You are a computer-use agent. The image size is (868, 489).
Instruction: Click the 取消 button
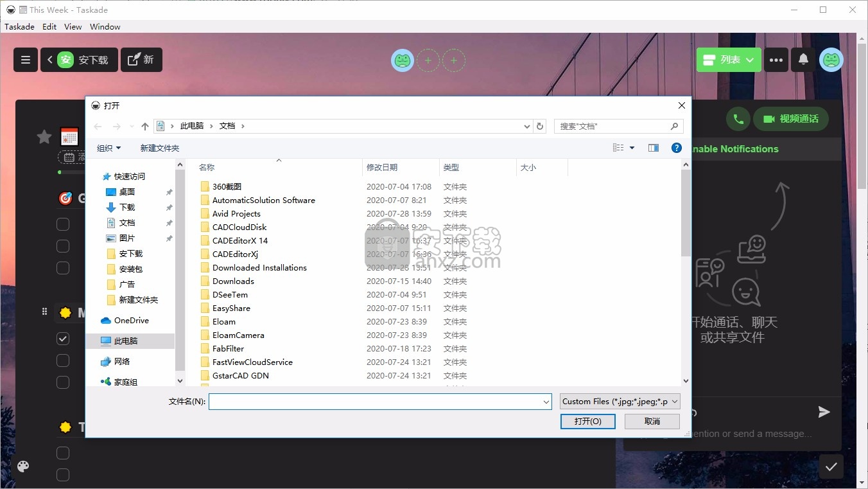tap(652, 422)
